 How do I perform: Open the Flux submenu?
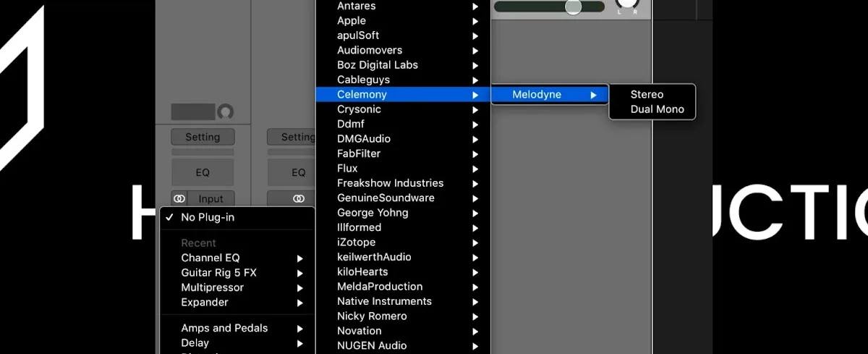403,168
